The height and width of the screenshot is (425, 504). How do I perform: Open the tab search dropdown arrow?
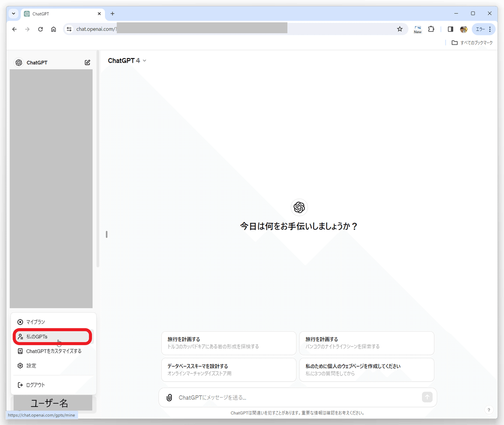click(x=13, y=13)
